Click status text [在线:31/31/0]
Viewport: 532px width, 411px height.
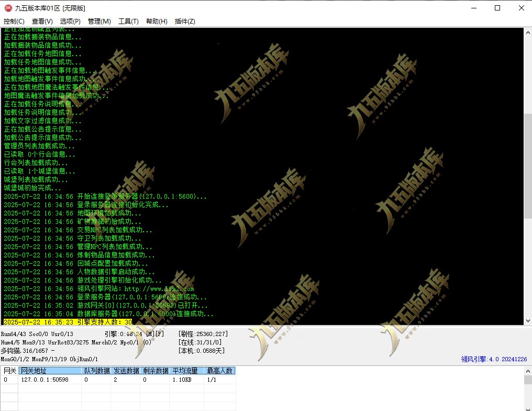200,342
